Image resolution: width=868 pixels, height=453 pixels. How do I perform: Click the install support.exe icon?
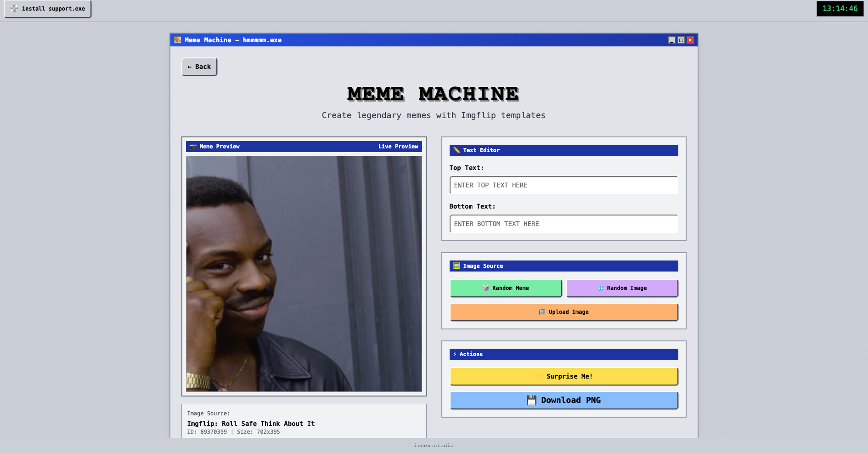(14, 8)
